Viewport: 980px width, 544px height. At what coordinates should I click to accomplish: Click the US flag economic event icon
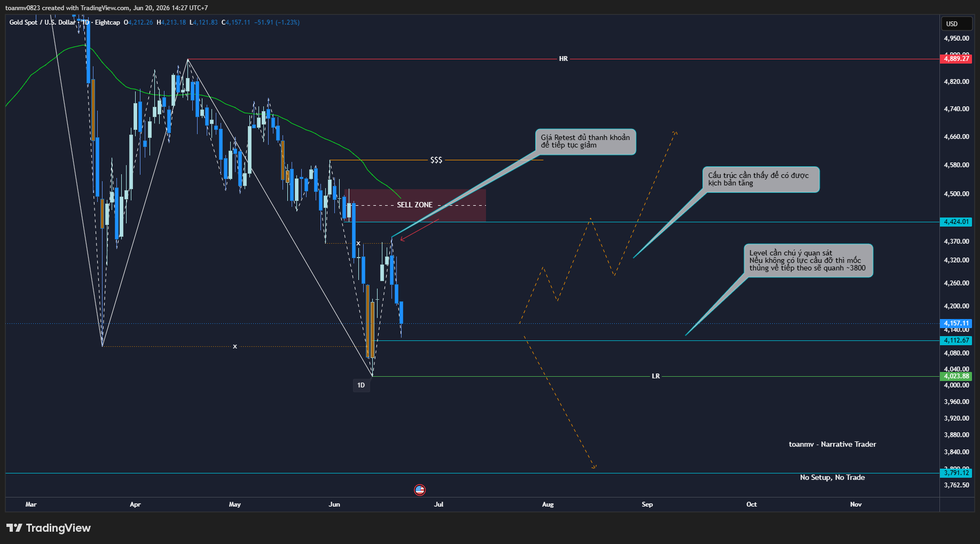(420, 489)
